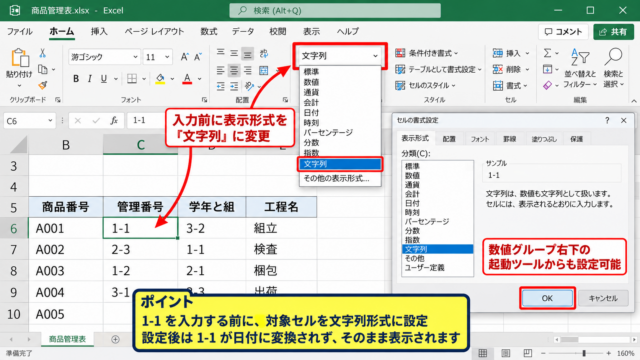Choose その他の表示形式 in dropdown list
The image size is (640, 360).
pyautogui.click(x=336, y=178)
